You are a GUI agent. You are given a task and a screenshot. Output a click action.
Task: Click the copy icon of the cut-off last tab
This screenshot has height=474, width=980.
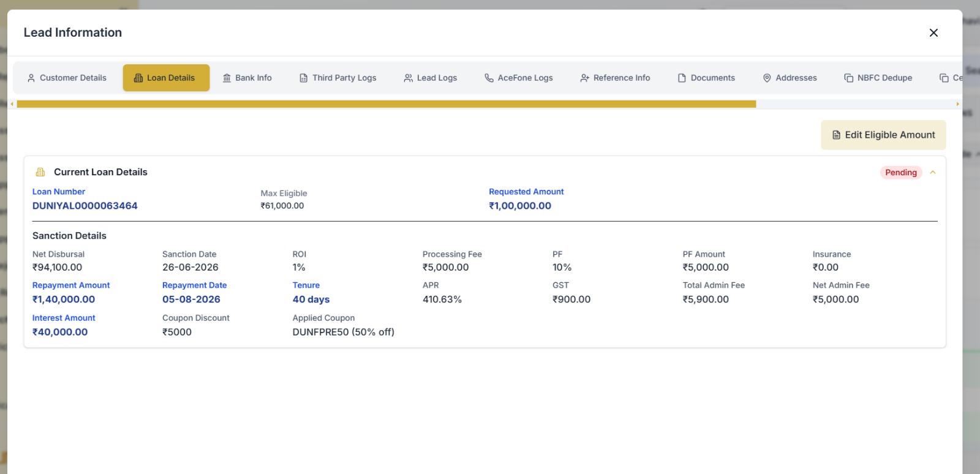click(944, 78)
